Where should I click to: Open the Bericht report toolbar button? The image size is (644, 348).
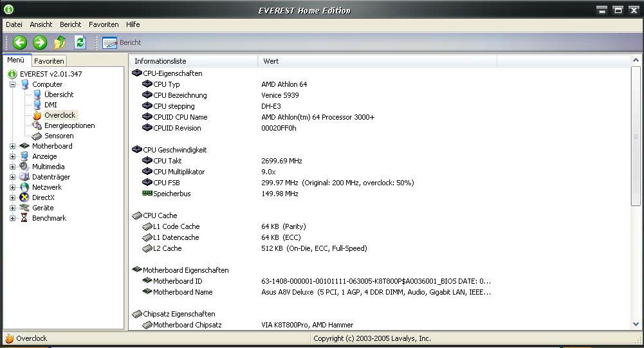tap(122, 42)
